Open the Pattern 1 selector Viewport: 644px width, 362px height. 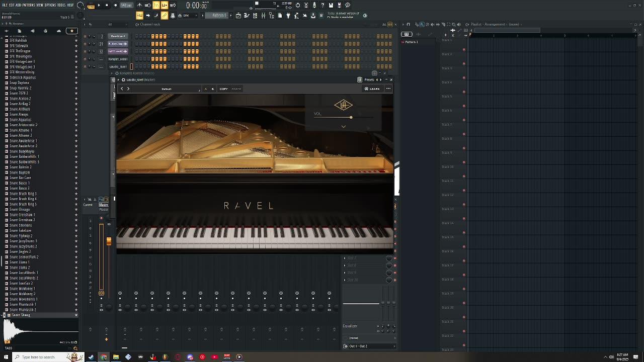(x=219, y=16)
